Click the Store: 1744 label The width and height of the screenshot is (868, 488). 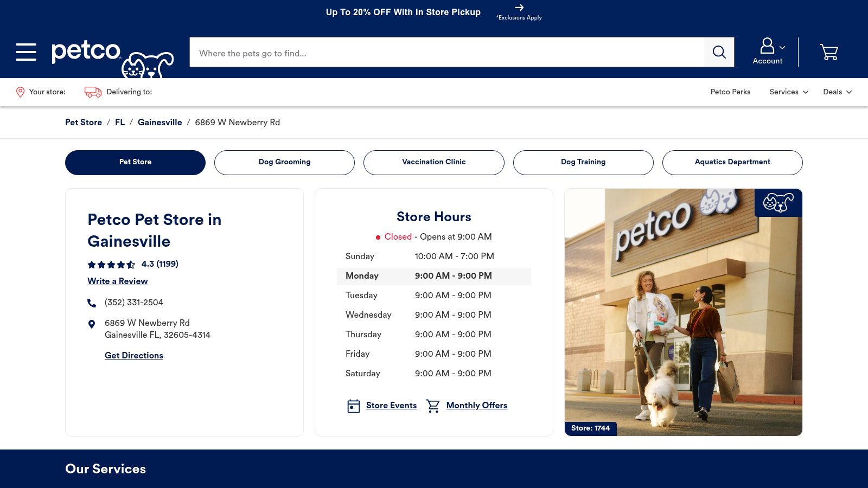click(x=590, y=428)
